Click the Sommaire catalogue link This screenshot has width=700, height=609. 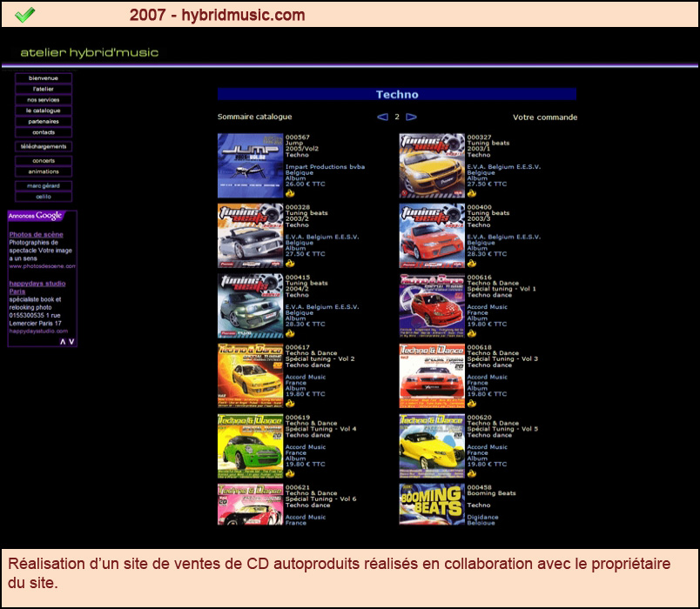tap(254, 117)
